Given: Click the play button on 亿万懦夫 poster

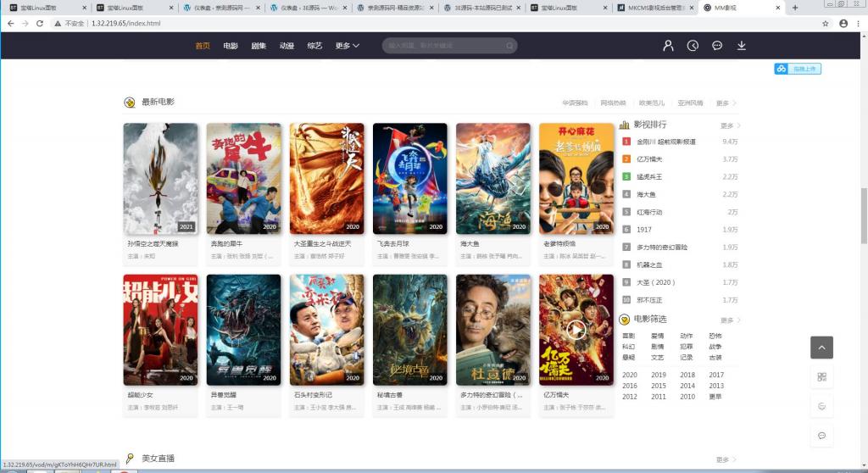Looking at the screenshot, I should 576,329.
